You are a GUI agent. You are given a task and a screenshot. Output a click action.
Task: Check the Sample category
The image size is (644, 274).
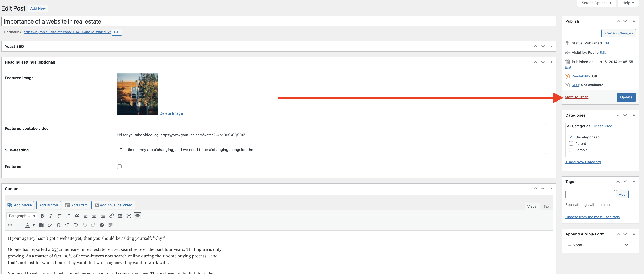571,150
